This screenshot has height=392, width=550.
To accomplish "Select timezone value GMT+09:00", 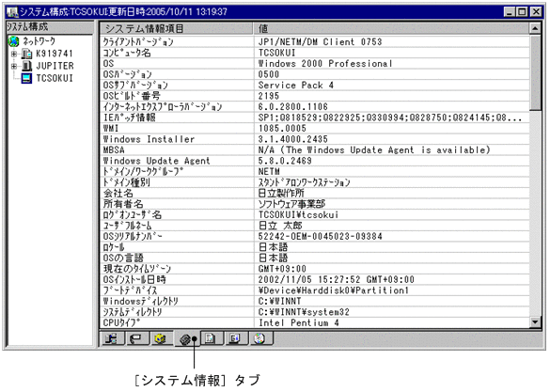I will pyautogui.click(x=282, y=269).
